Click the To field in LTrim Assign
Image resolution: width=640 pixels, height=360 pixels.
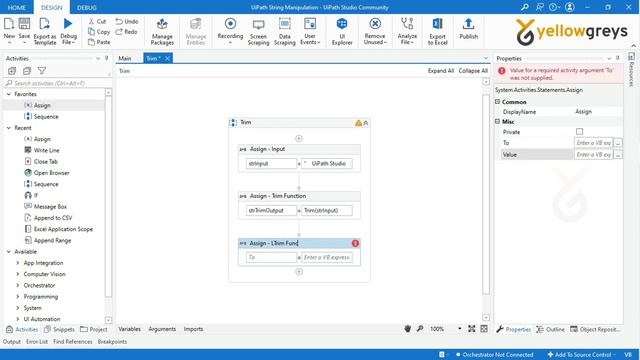(x=271, y=257)
